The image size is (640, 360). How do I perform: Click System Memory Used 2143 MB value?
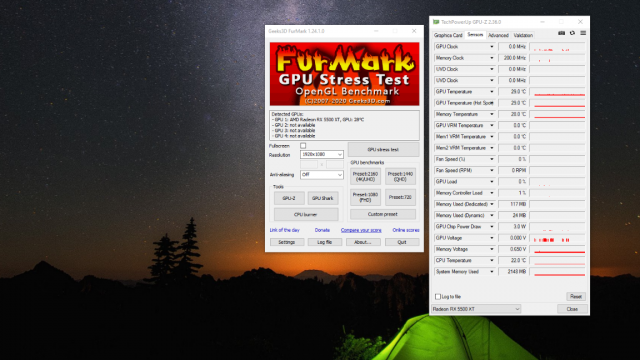(x=513, y=272)
